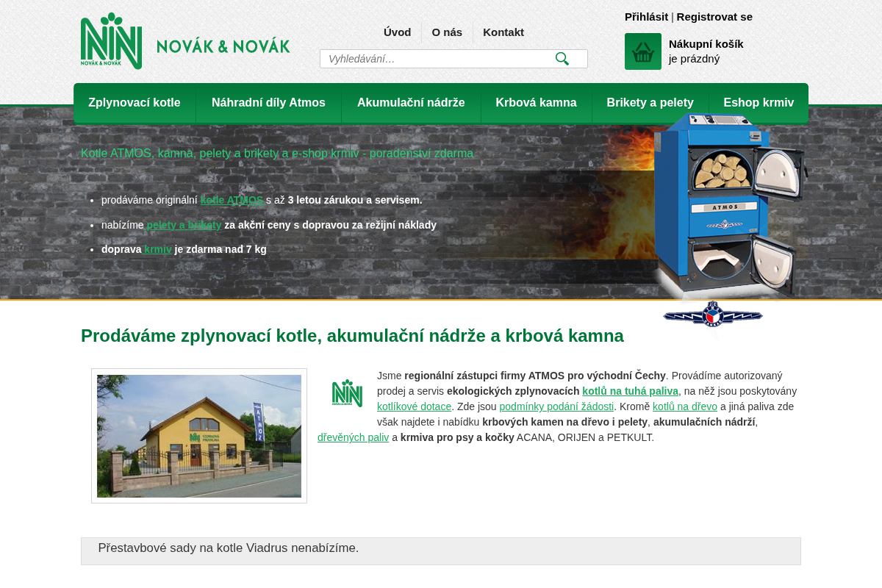Open the Kontakt page

coord(503,32)
